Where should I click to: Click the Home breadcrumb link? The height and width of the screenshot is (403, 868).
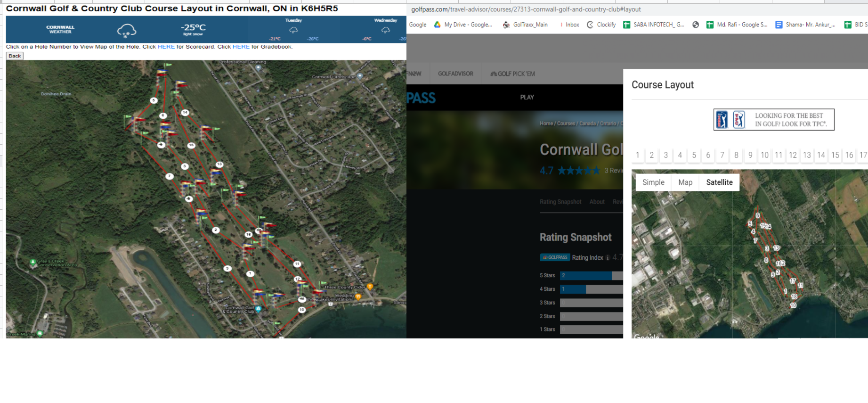pyautogui.click(x=546, y=123)
